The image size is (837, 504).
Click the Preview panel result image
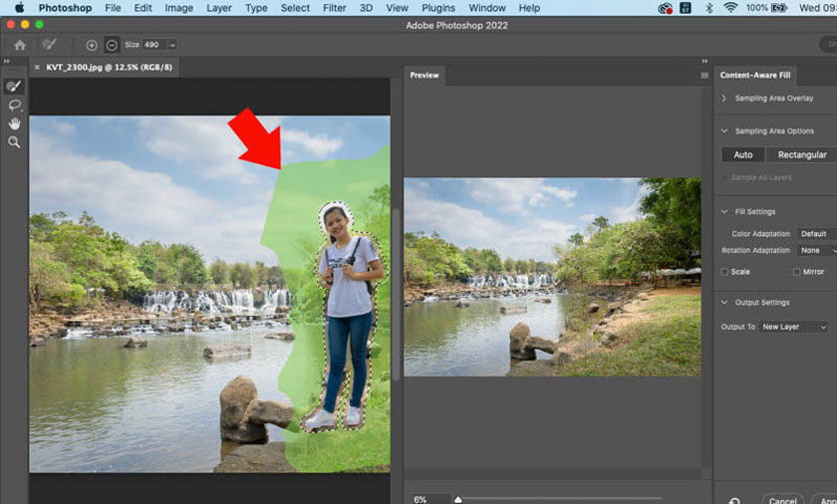coord(552,277)
